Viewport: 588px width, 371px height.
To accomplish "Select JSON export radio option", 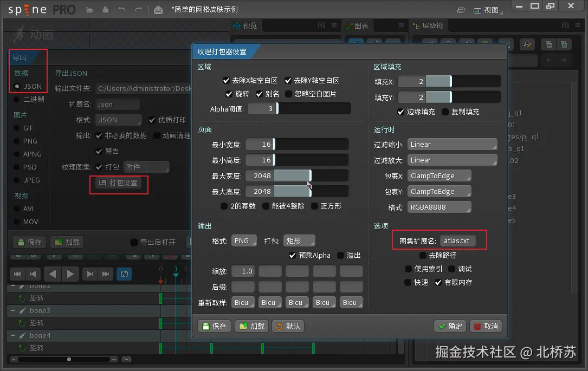I will point(28,86).
